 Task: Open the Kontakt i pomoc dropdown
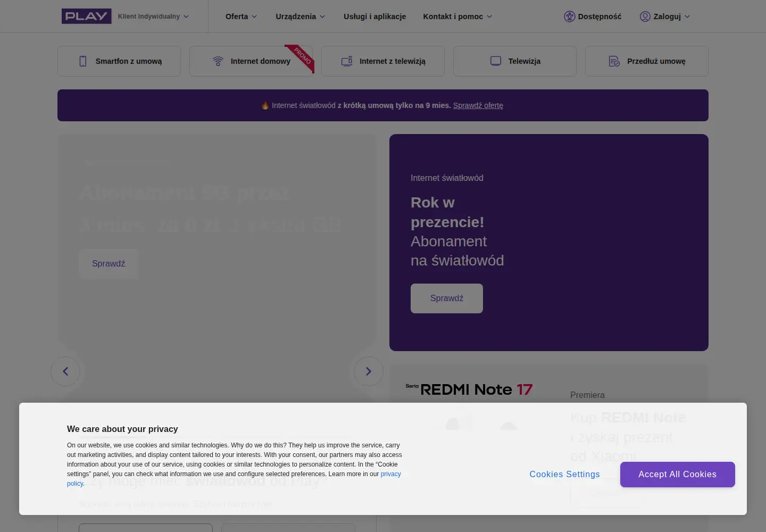pyautogui.click(x=457, y=16)
